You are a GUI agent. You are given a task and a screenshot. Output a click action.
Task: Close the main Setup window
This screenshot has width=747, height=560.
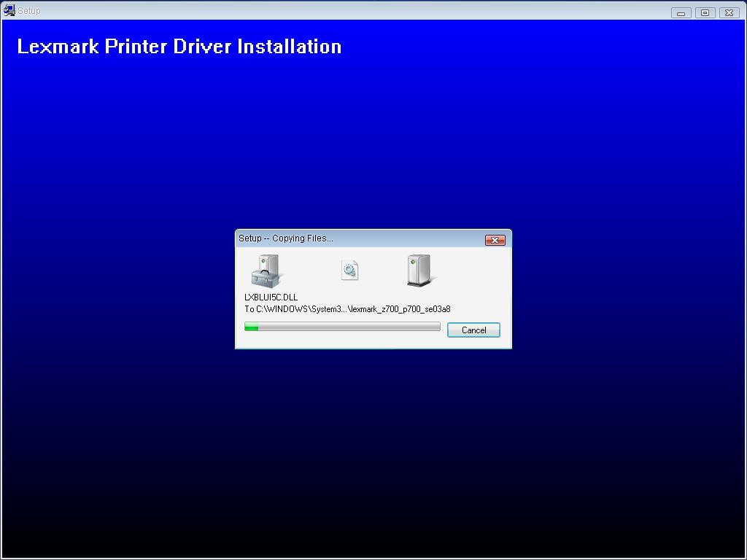point(729,13)
